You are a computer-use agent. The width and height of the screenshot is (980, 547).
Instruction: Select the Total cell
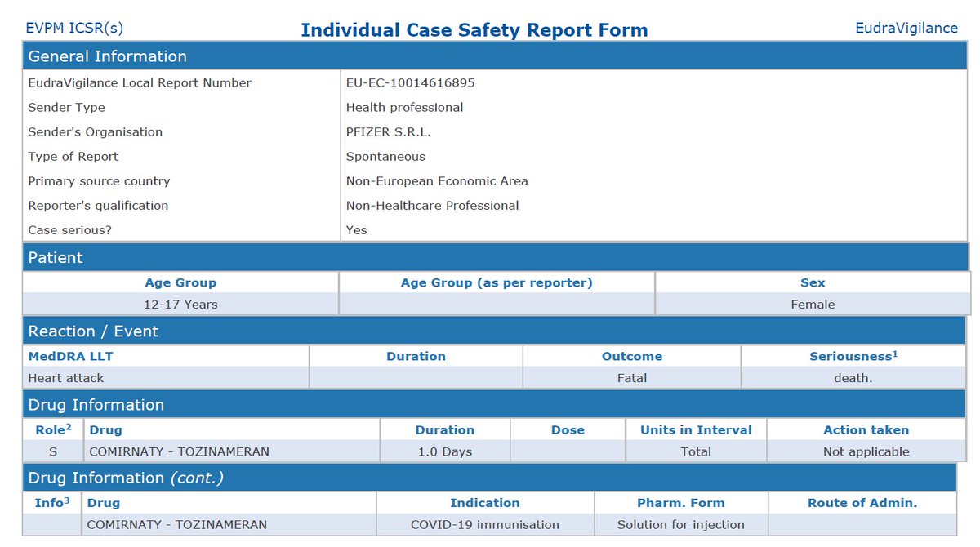point(696,451)
